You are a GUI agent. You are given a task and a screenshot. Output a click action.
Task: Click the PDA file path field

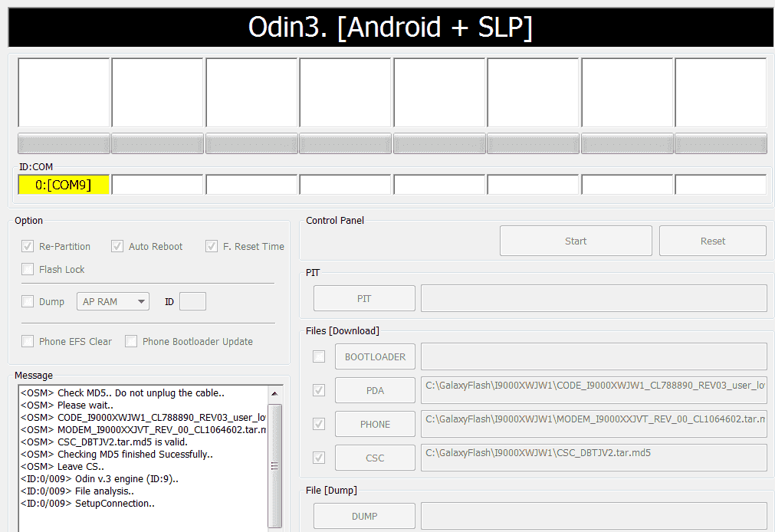593,390
